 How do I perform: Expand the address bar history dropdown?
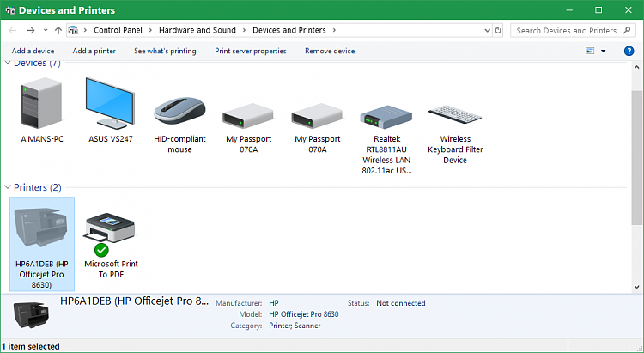pos(485,30)
